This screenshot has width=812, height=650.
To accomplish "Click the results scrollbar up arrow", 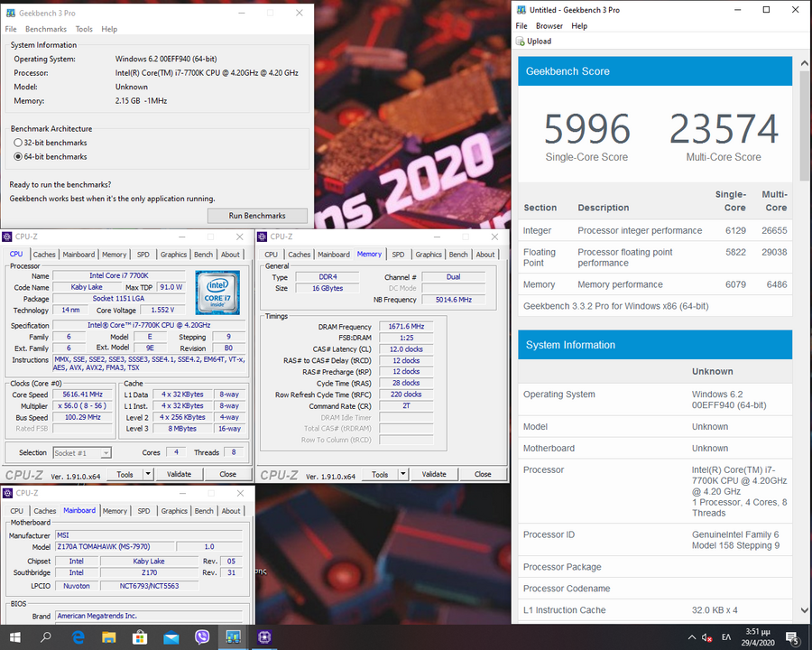I will [x=804, y=63].
